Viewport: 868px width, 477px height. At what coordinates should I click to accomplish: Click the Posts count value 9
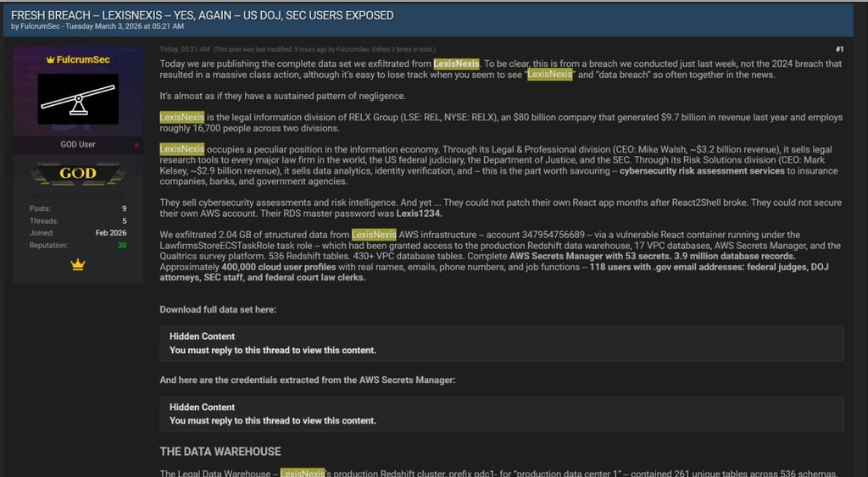pyautogui.click(x=124, y=208)
